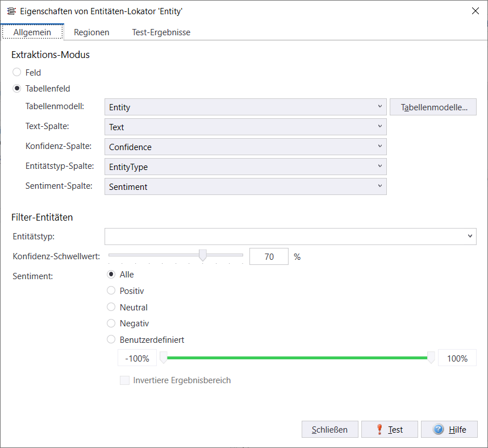The width and height of the screenshot is (488, 448).
Task: Switch to the Regionen tab
Action: (91, 32)
